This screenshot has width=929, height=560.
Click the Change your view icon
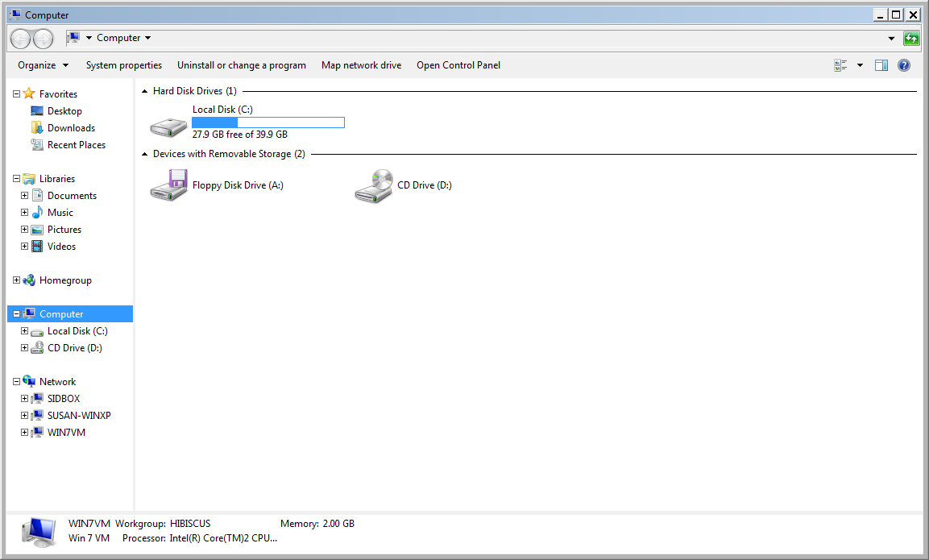840,65
